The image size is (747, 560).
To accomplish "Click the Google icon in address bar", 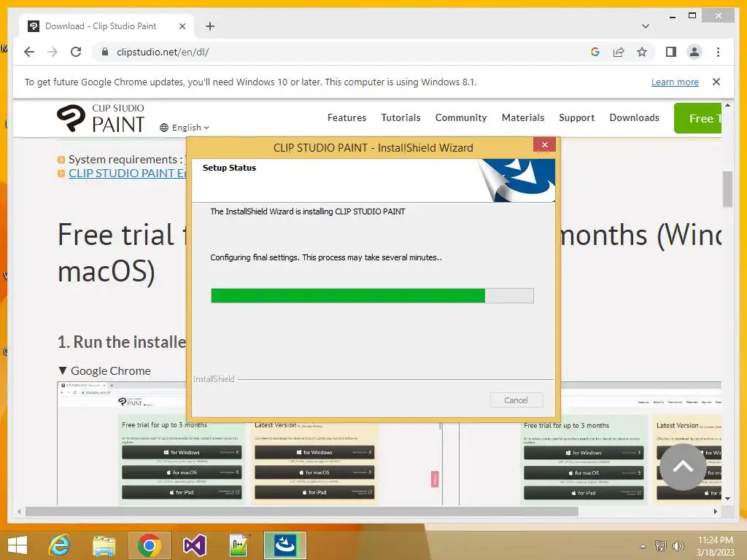I will 595,52.
